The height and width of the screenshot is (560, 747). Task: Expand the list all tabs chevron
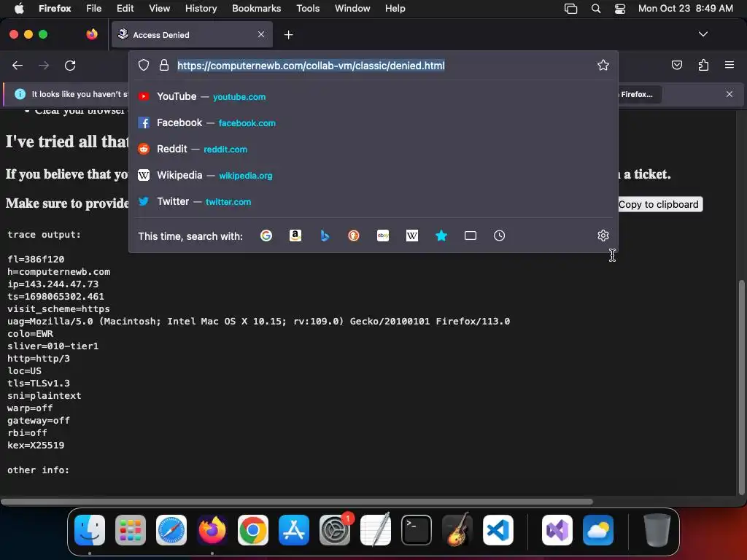tap(703, 34)
